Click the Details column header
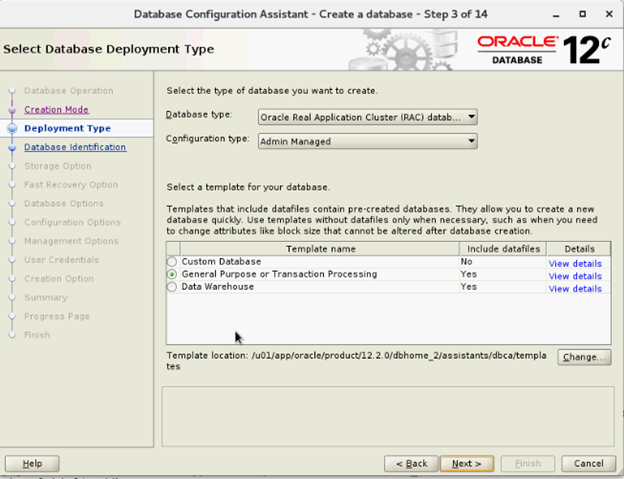 pyautogui.click(x=579, y=249)
